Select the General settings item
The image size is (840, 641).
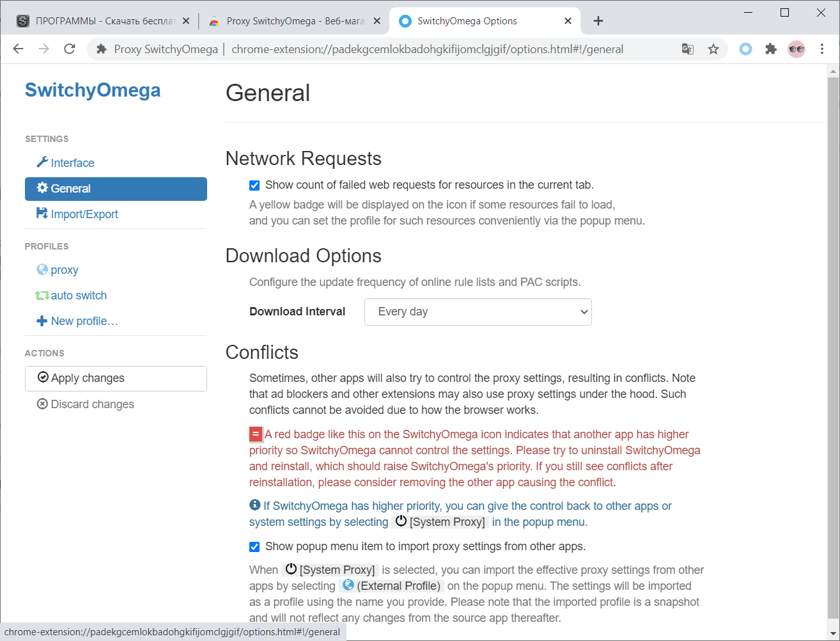116,189
